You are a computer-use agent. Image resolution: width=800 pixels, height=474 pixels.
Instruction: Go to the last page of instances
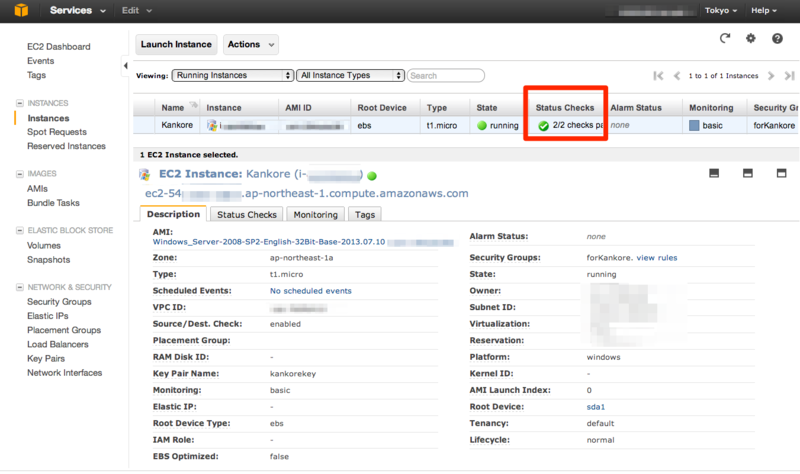789,76
